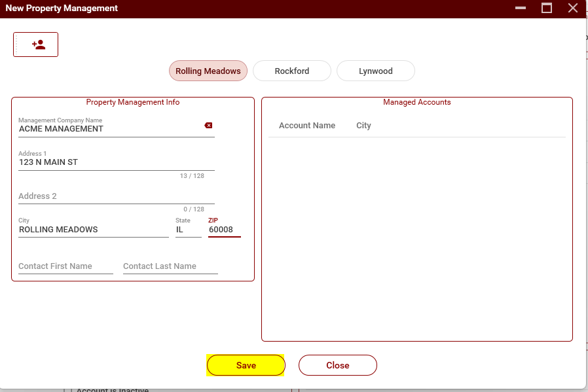Click the Contact Last Name field
588x392 pixels.
pyautogui.click(x=170, y=266)
